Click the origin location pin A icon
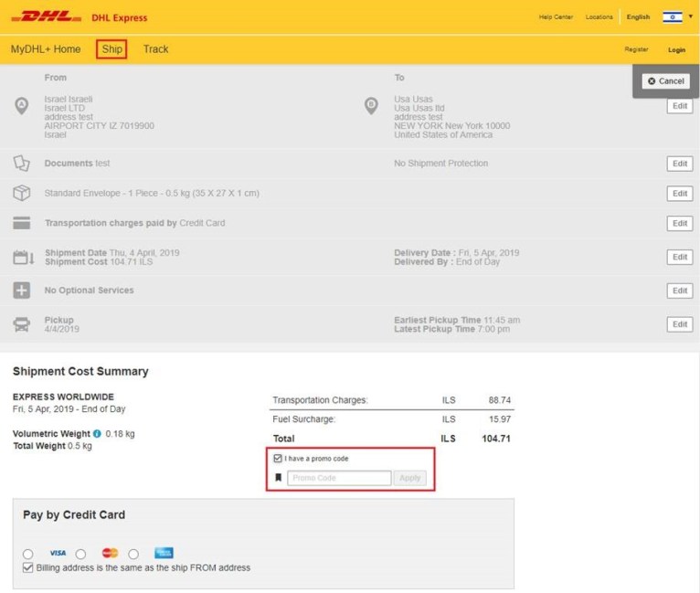 [x=21, y=106]
